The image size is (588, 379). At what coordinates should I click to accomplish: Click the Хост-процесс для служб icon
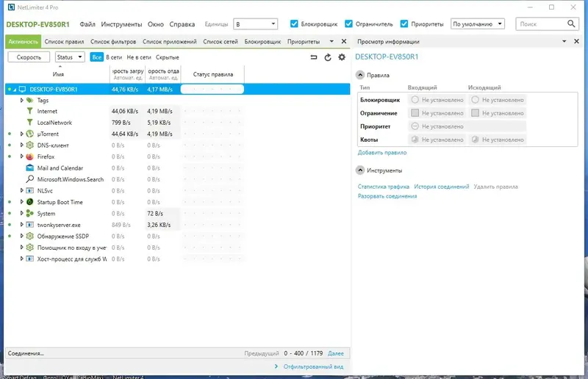click(29, 259)
